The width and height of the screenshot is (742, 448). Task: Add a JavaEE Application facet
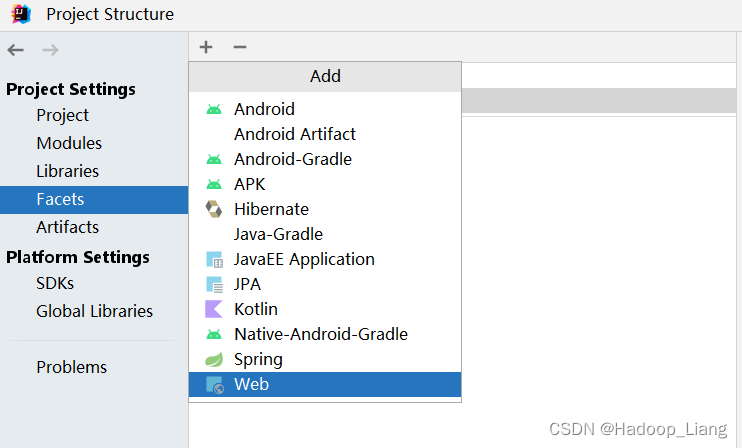[325, 259]
